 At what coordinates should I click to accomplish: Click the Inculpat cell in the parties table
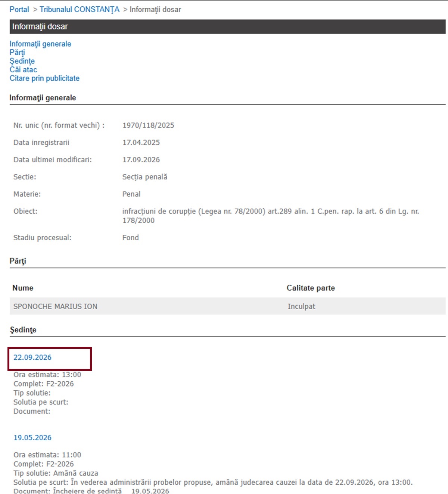tap(301, 306)
